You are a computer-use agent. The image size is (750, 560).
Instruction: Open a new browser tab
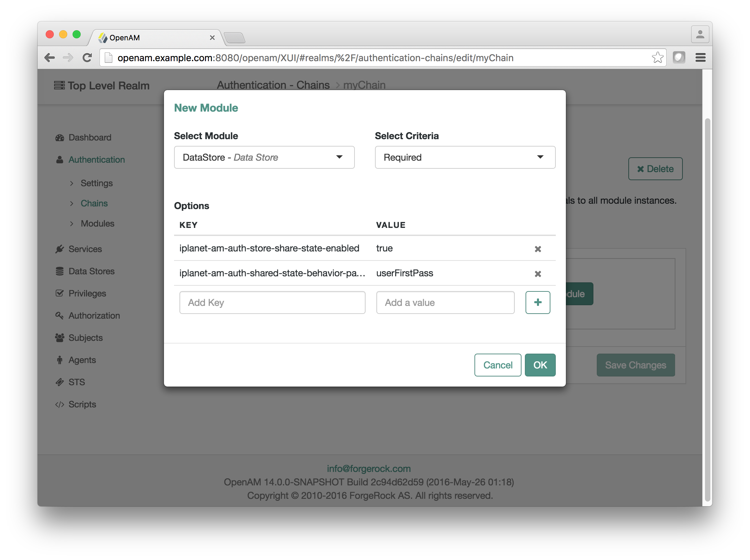[235, 38]
